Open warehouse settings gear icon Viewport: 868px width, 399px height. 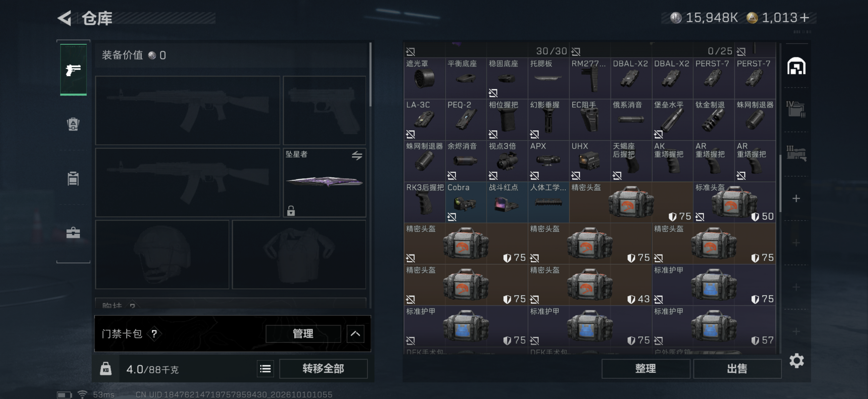tap(796, 361)
